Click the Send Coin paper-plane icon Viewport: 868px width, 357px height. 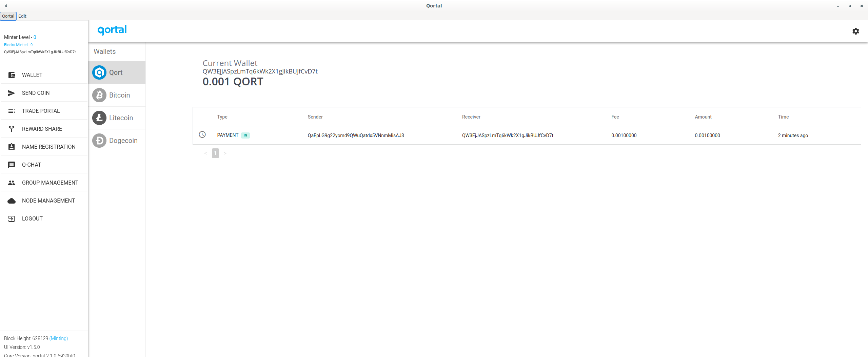point(12,93)
